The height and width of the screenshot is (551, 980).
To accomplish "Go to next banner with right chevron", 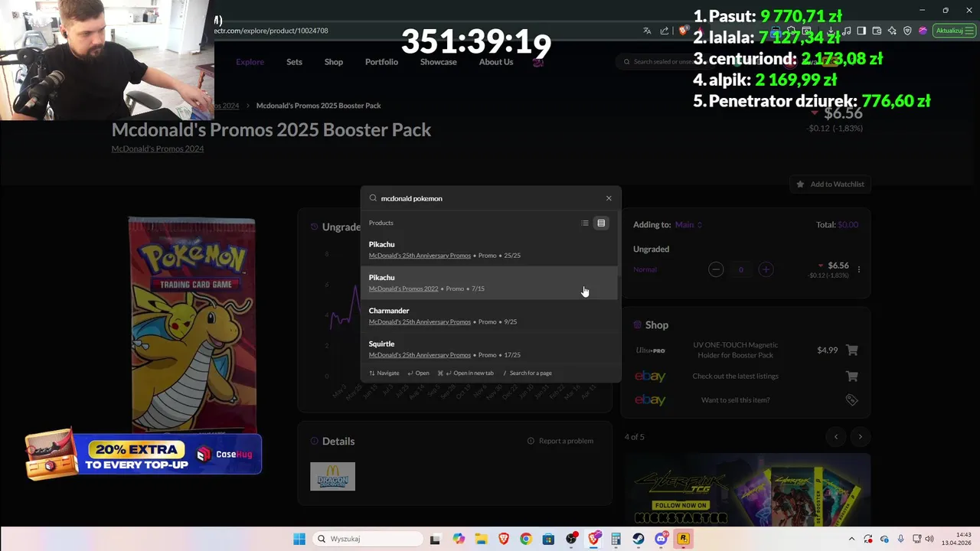I will (x=860, y=437).
